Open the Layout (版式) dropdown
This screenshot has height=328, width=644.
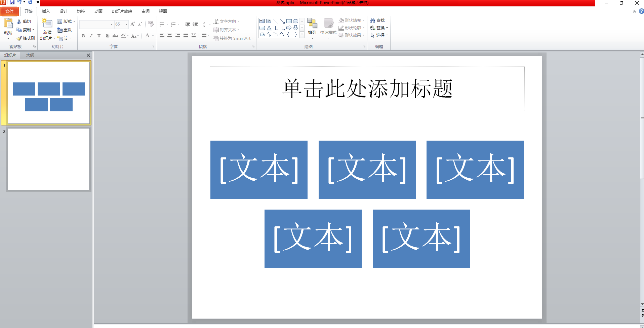66,21
